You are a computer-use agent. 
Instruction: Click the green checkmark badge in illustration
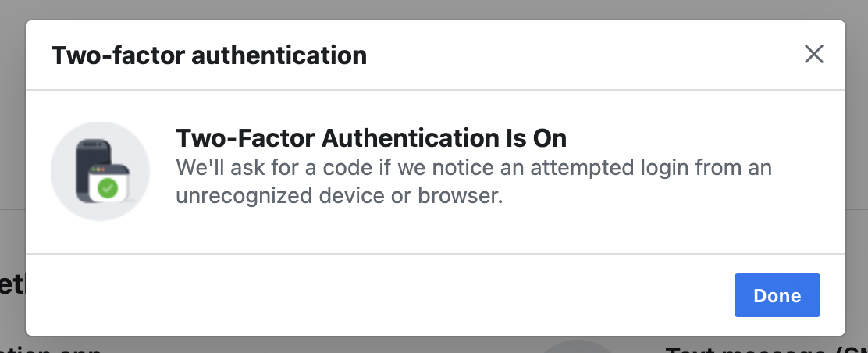coord(108,189)
